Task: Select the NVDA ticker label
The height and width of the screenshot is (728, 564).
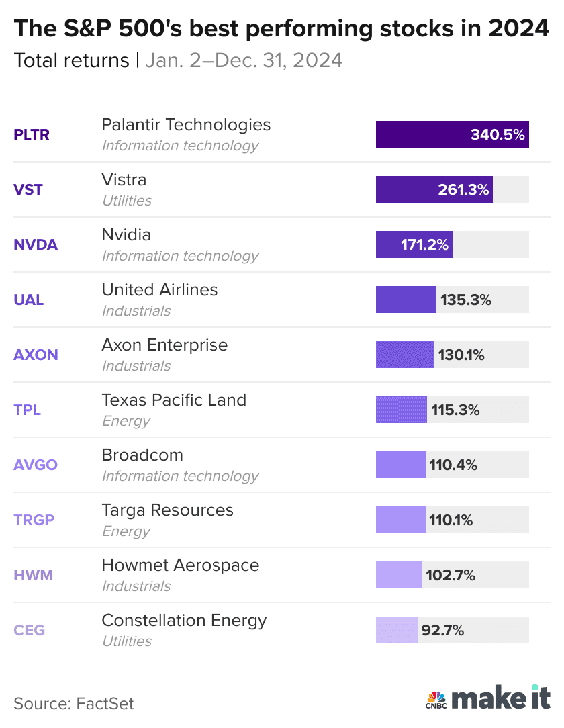Action: pyautogui.click(x=36, y=244)
